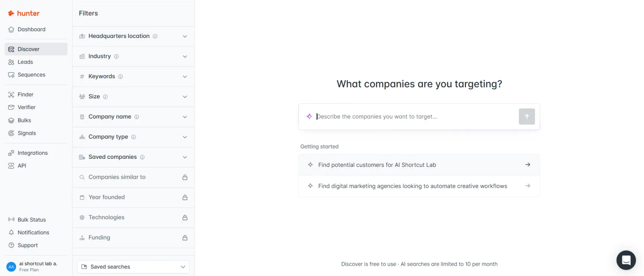The image size is (644, 276).
Task: Click the Bulks sidebar entry
Action: coord(24,120)
